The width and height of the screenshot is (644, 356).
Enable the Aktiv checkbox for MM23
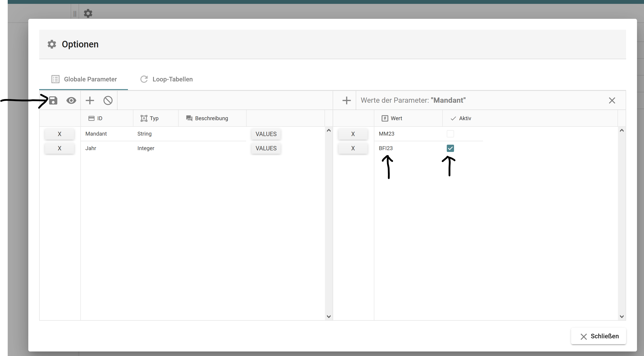(x=450, y=134)
